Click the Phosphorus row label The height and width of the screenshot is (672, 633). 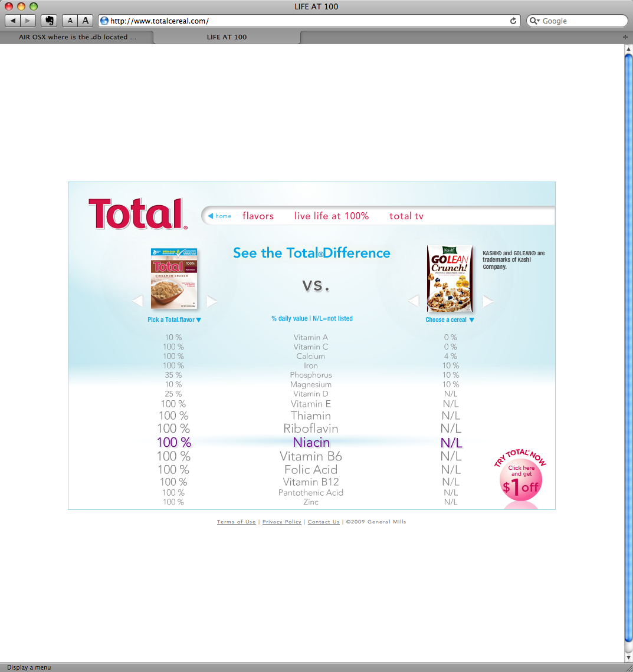click(311, 375)
